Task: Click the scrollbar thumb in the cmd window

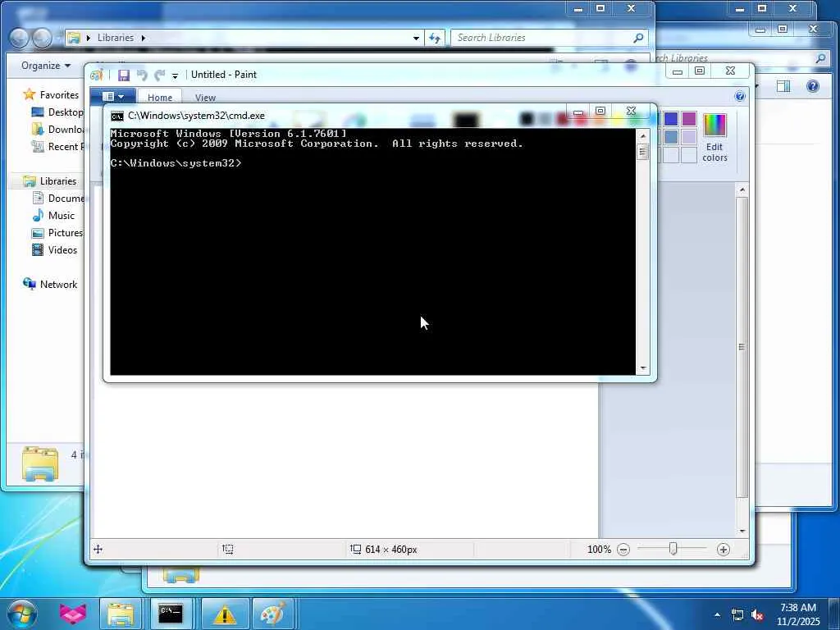Action: click(x=643, y=152)
